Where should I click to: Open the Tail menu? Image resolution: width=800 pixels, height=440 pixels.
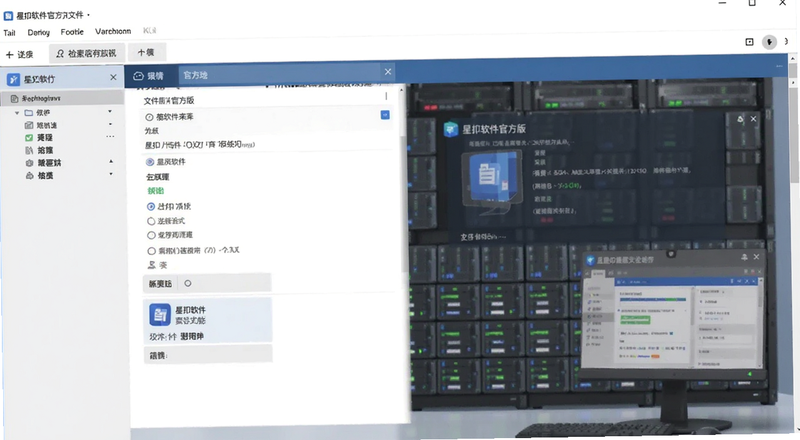[9, 33]
